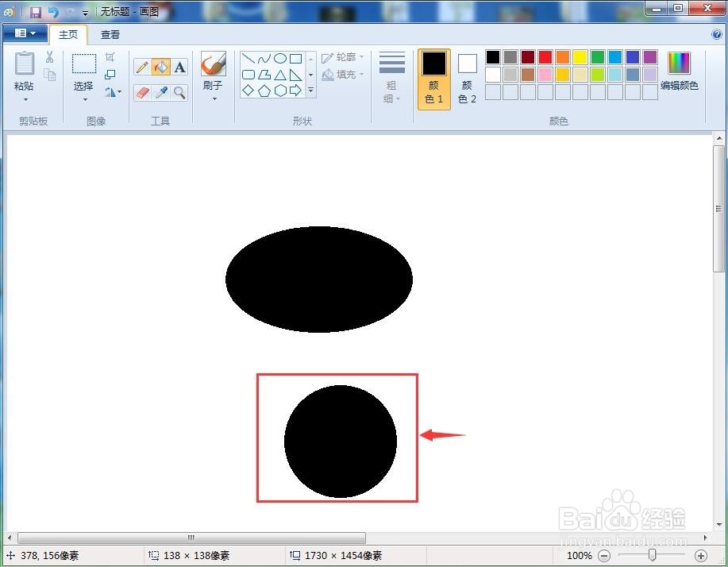Choose the Hexagon shape
Image resolution: width=728 pixels, height=567 pixels.
tap(280, 91)
